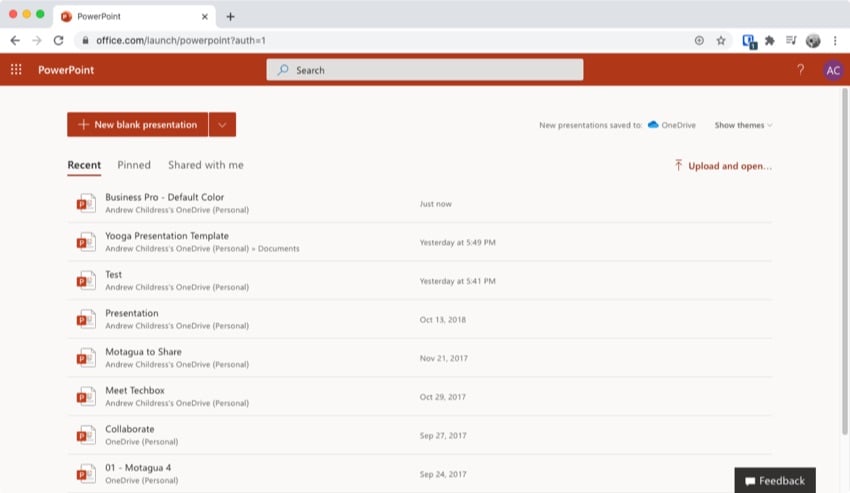This screenshot has height=493, width=850.
Task: Open the Yooga Presentation Template file
Action: (167, 236)
